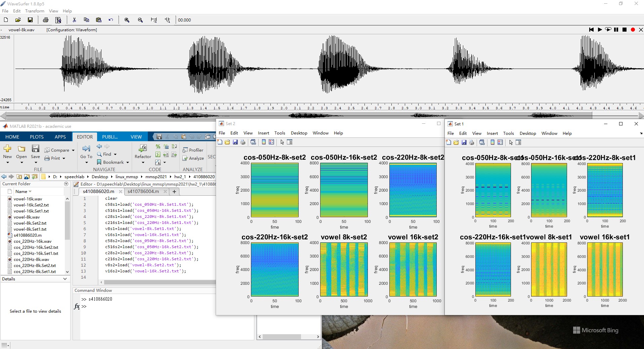
Task: Click MATLAB Open folder button
Action: [x=22, y=148]
